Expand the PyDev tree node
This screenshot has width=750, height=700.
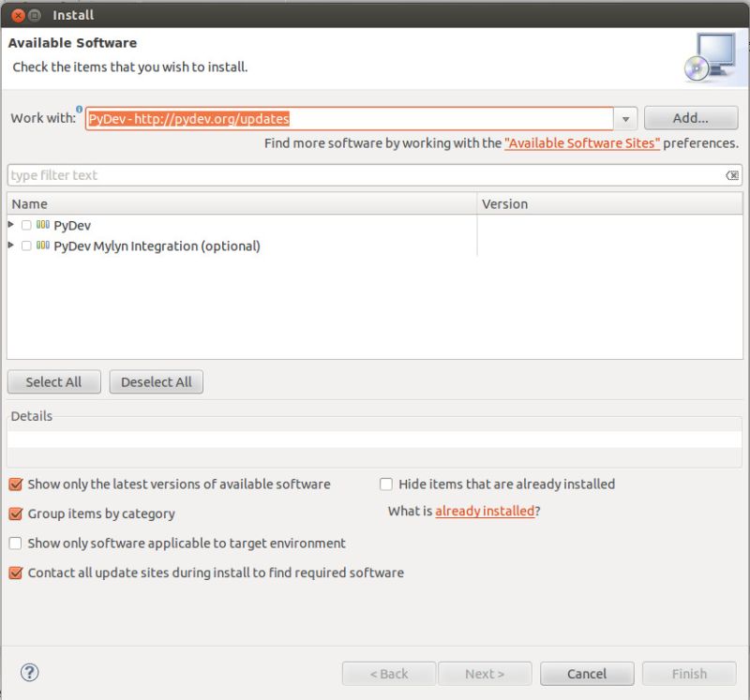coord(11,224)
